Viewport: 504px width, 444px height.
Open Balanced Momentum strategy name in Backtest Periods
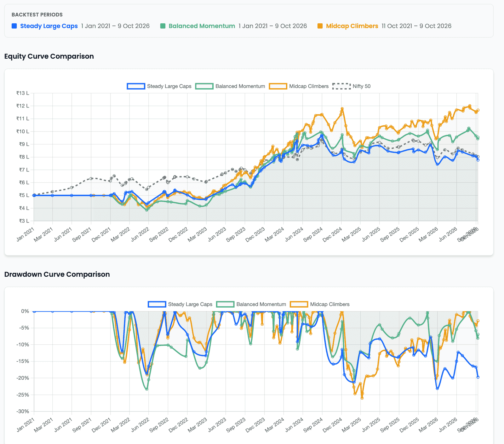pyautogui.click(x=202, y=26)
